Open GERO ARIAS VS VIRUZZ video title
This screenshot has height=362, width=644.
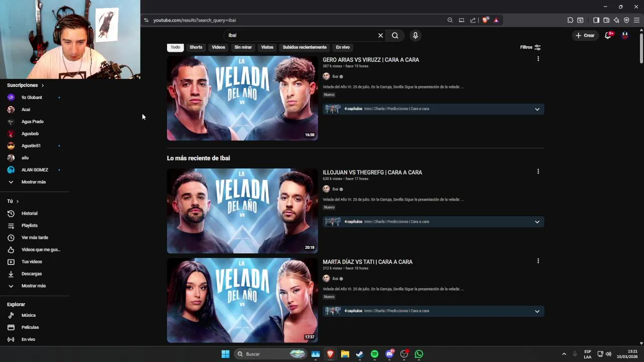coord(371,60)
